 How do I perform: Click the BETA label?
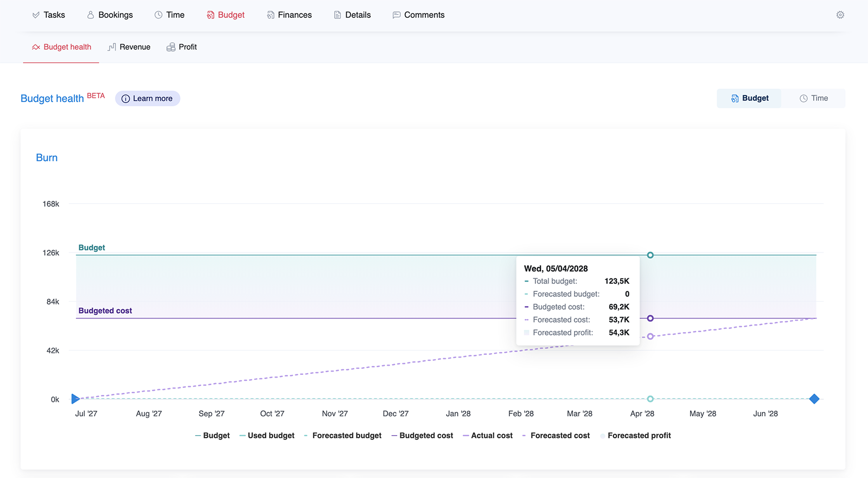(x=96, y=96)
